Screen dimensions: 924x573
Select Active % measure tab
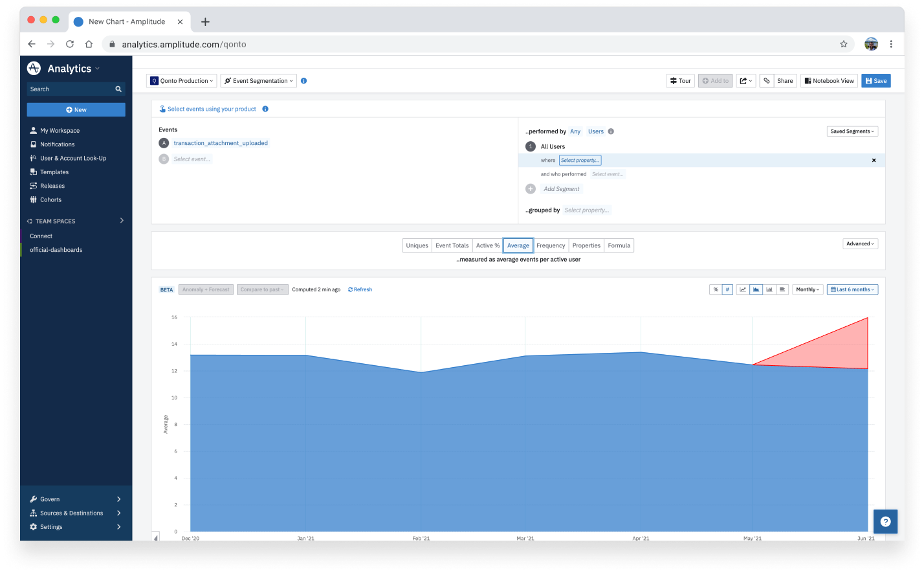(488, 245)
